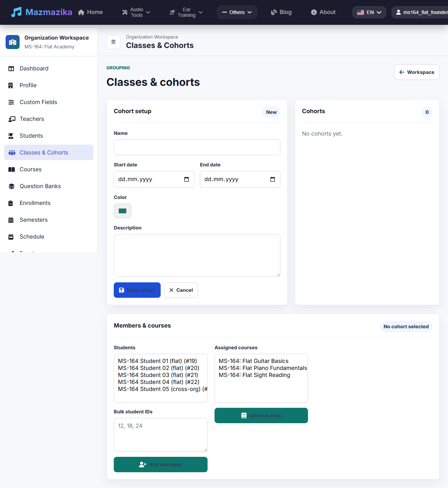
Task: Click the New badge in Cohort setup
Action: pyautogui.click(x=271, y=112)
